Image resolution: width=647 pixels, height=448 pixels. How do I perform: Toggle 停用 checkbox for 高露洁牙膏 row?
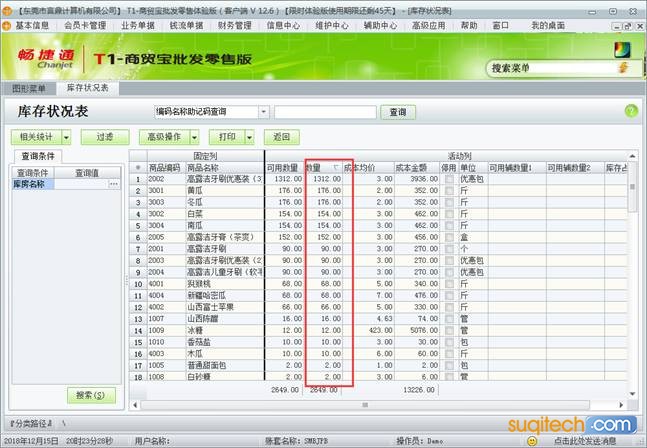[x=449, y=237]
